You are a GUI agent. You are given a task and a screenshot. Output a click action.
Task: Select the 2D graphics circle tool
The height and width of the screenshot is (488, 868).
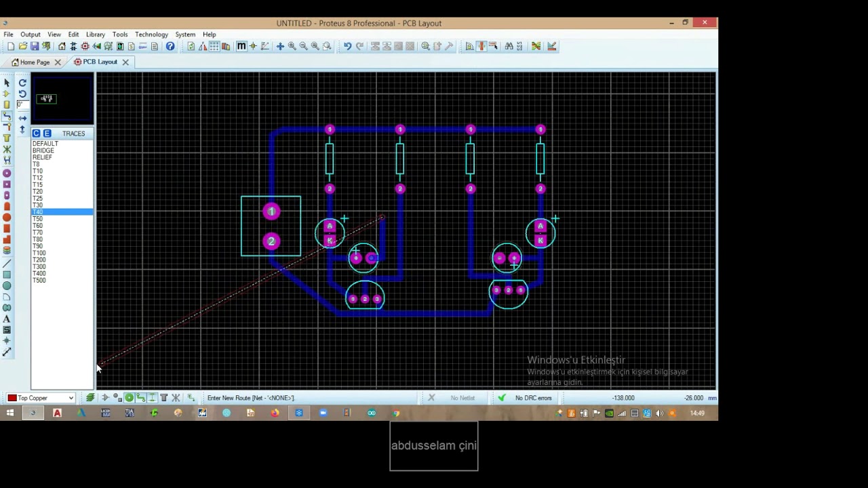7,285
